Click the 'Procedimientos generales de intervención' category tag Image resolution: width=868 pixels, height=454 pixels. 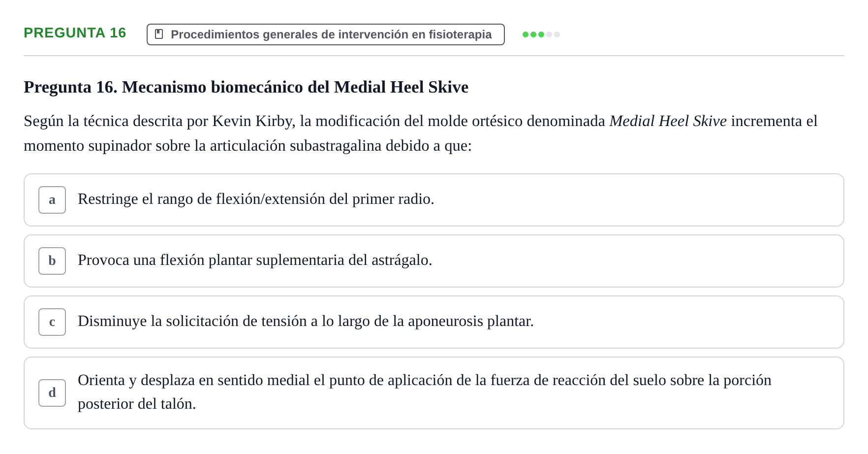(326, 34)
